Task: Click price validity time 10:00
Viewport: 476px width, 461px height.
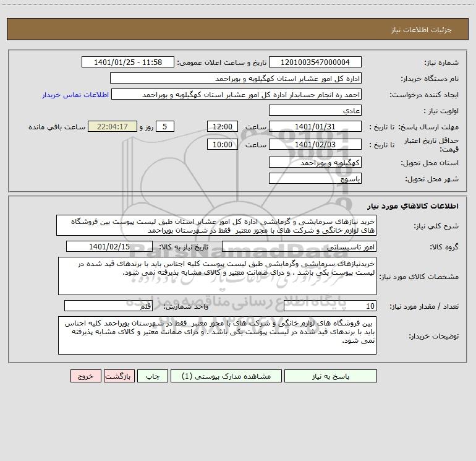Action: (222, 144)
